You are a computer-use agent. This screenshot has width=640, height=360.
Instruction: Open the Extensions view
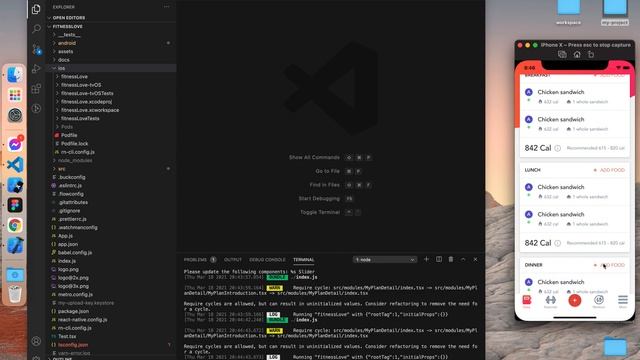pyautogui.click(x=36, y=88)
